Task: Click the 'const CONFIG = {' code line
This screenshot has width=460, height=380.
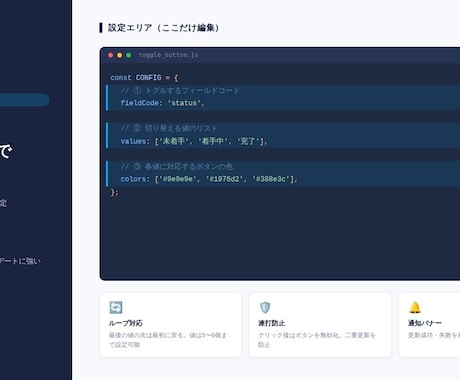Action: (144, 78)
